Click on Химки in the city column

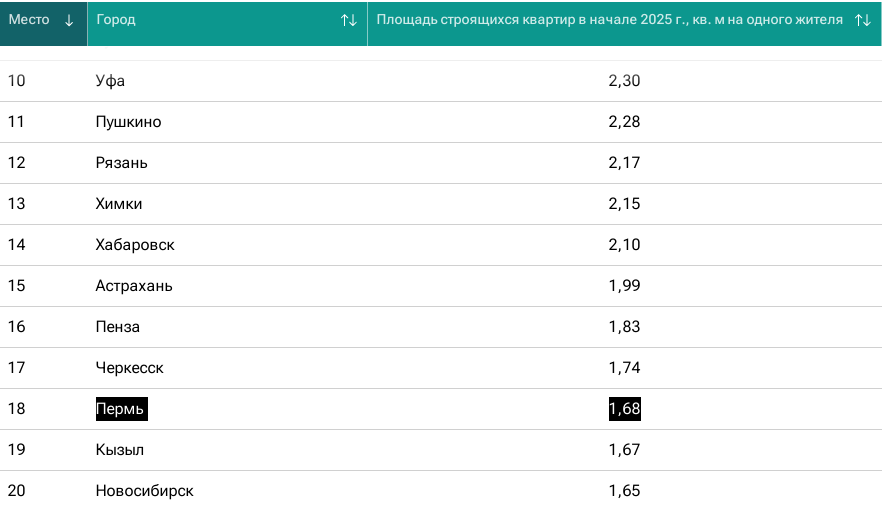pos(119,204)
